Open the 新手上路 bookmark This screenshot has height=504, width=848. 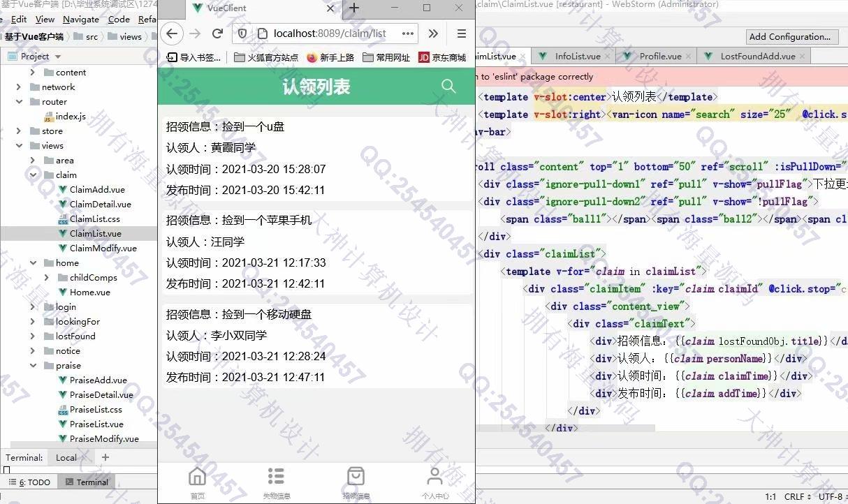(x=330, y=57)
